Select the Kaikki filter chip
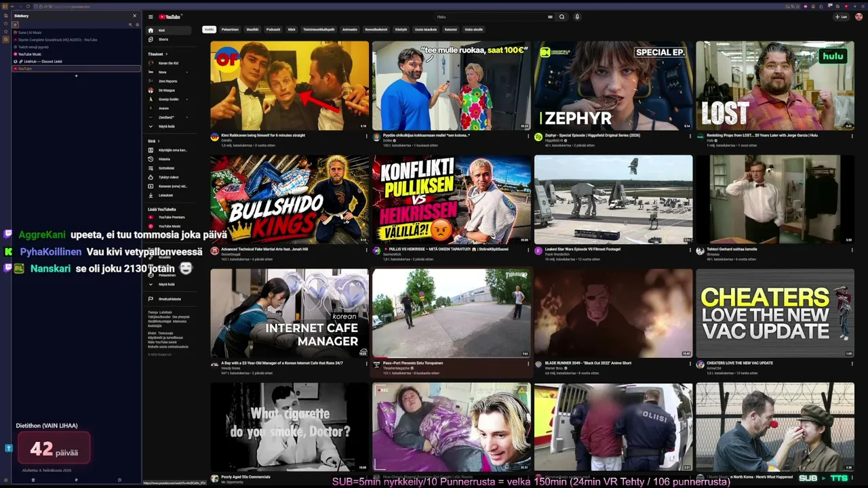This screenshot has width=868, height=488. 209,30
